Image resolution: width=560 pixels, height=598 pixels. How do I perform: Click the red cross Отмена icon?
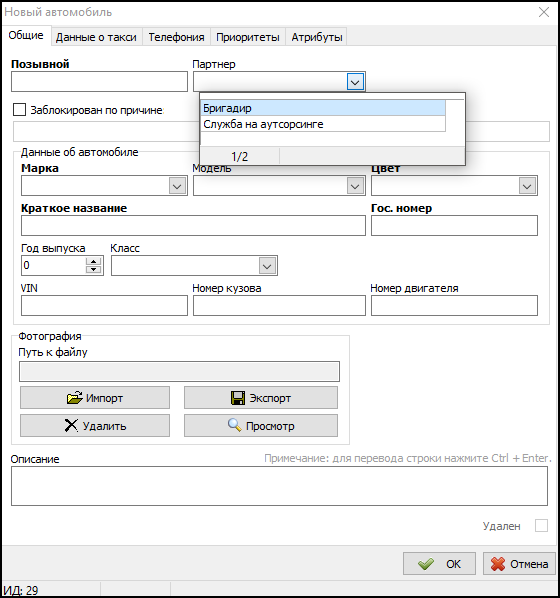tap(498, 564)
